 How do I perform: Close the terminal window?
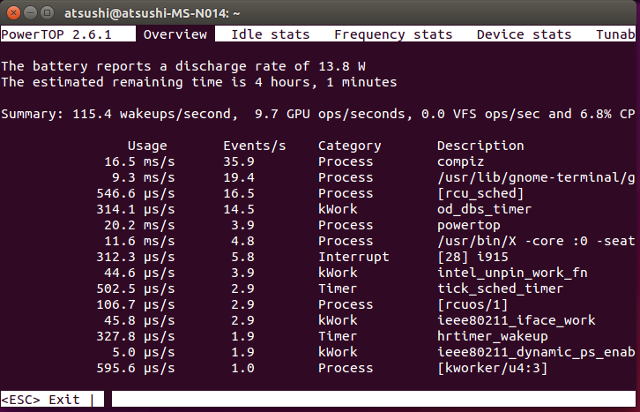pos(12,11)
